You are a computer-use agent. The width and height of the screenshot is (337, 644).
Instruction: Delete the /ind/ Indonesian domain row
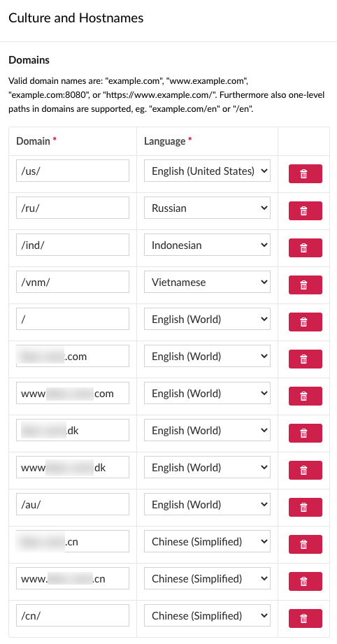coord(305,248)
